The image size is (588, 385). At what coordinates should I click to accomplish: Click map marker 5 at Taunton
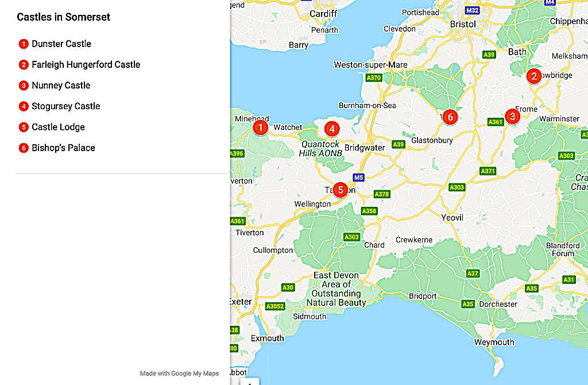341,189
